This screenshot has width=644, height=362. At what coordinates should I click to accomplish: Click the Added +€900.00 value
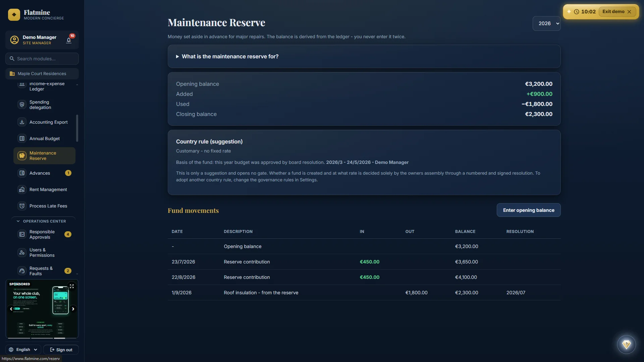539,94
